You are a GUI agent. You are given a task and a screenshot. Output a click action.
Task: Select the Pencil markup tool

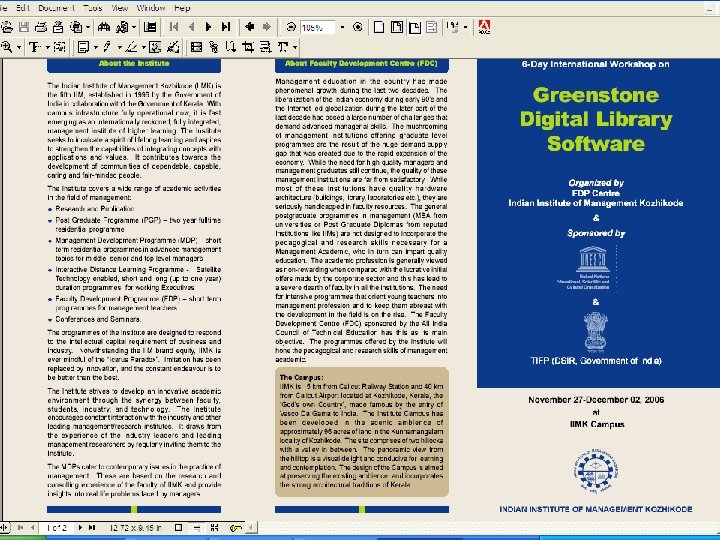click(x=107, y=47)
